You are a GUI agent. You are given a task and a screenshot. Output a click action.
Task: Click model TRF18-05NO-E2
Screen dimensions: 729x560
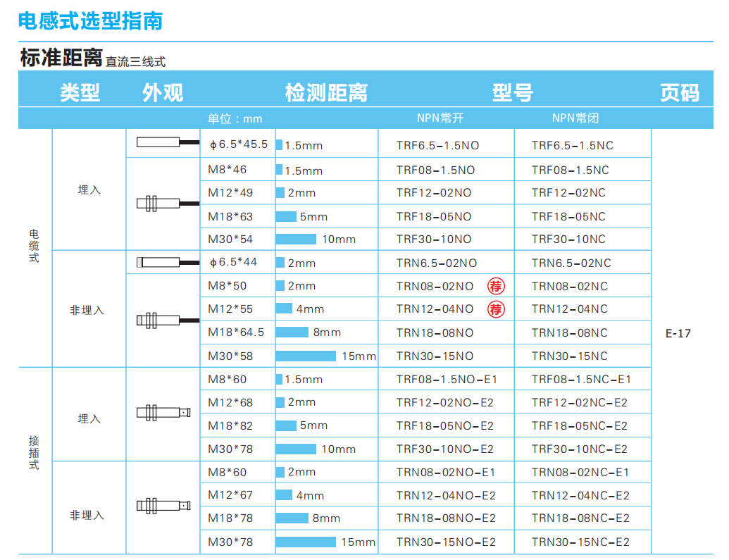(x=444, y=426)
